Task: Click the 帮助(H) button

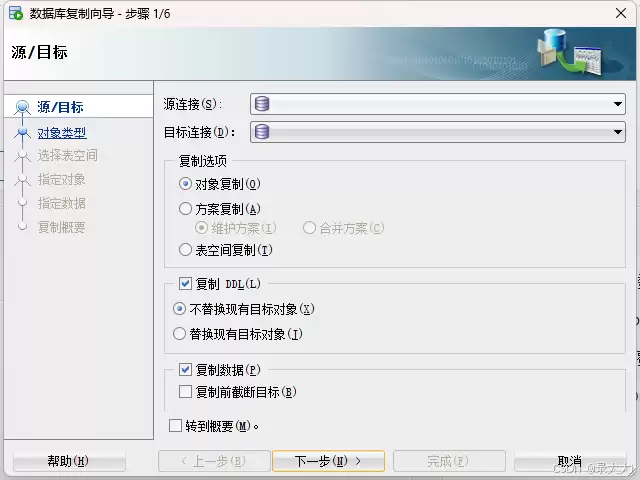Action: pos(69,461)
